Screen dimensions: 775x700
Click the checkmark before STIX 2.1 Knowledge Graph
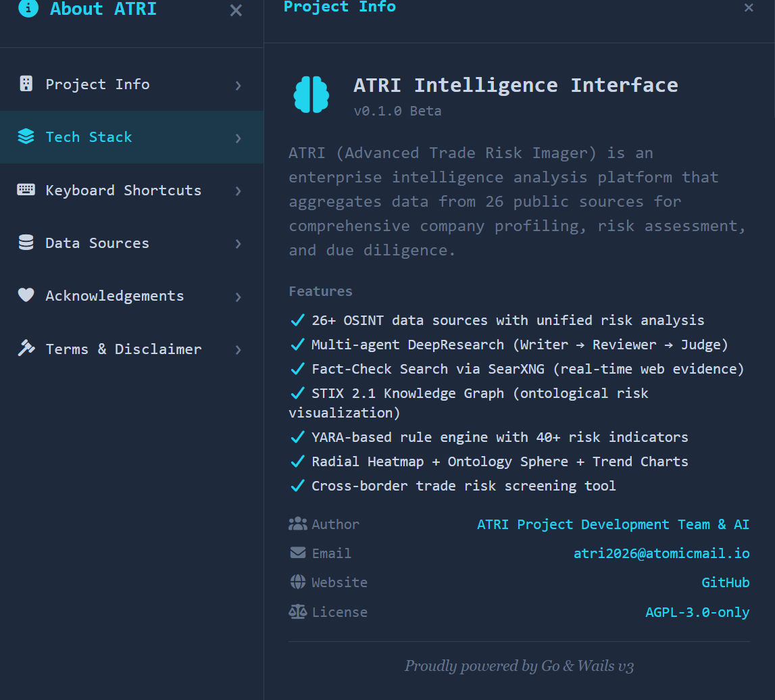pos(297,393)
